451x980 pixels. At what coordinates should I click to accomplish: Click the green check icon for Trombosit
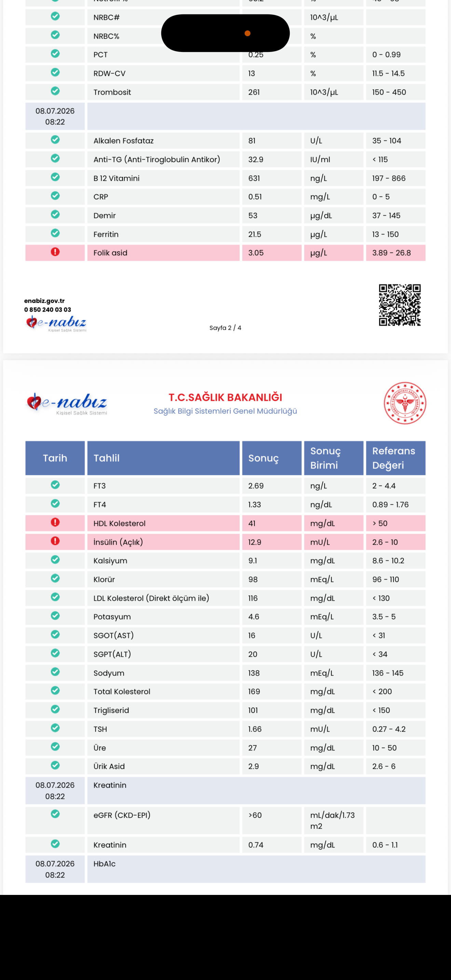point(55,91)
